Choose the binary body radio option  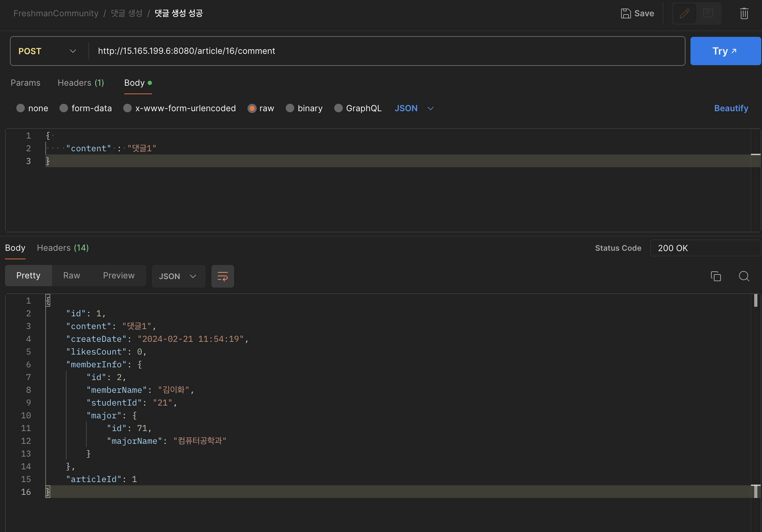[x=290, y=108]
